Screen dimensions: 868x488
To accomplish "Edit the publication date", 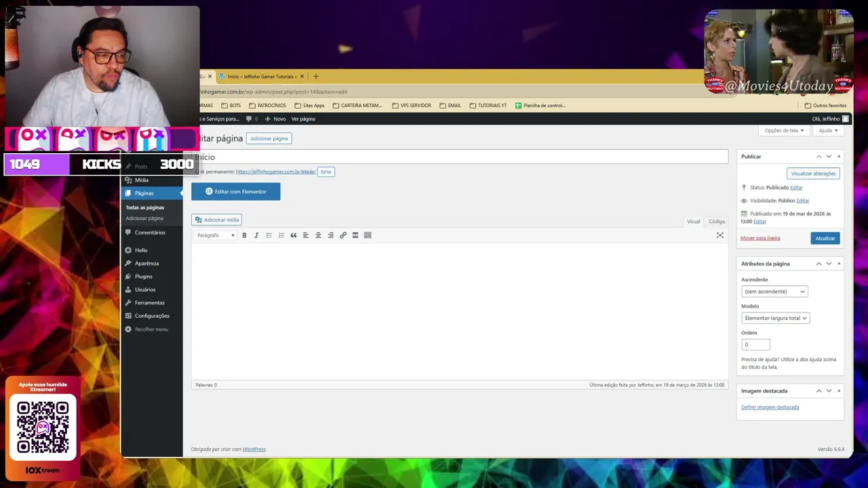I will 759,222.
